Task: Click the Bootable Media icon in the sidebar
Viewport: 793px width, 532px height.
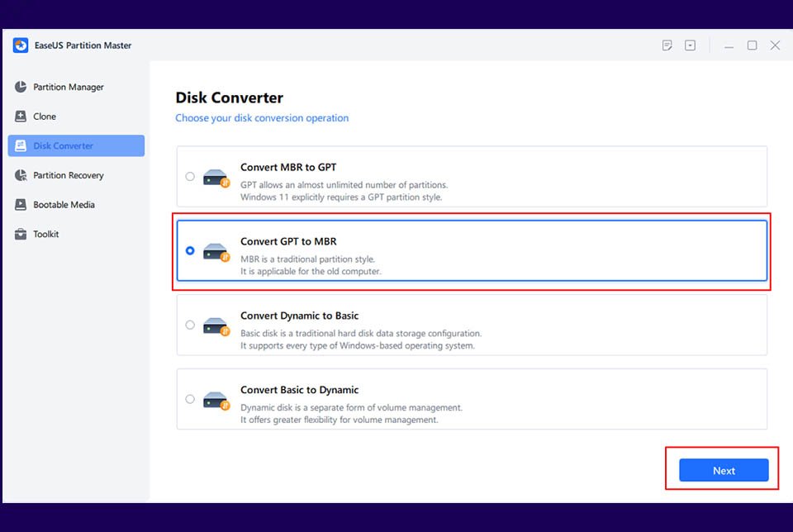Action: click(x=21, y=204)
